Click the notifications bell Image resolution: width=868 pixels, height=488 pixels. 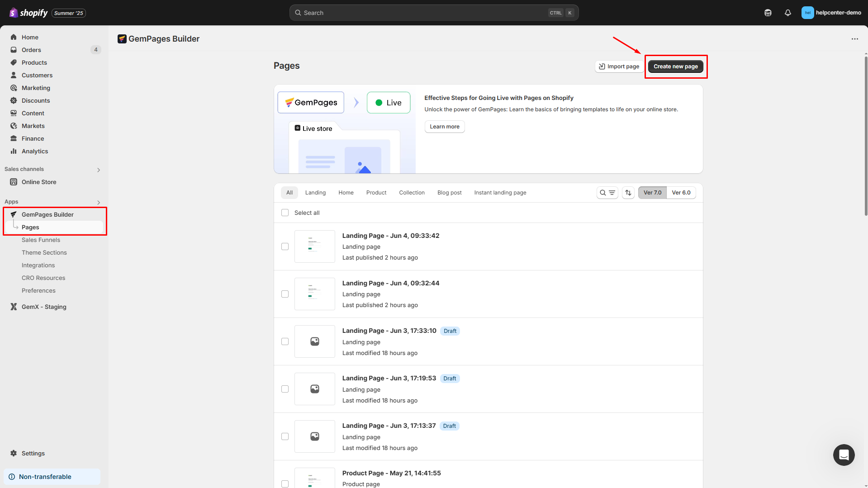click(787, 13)
